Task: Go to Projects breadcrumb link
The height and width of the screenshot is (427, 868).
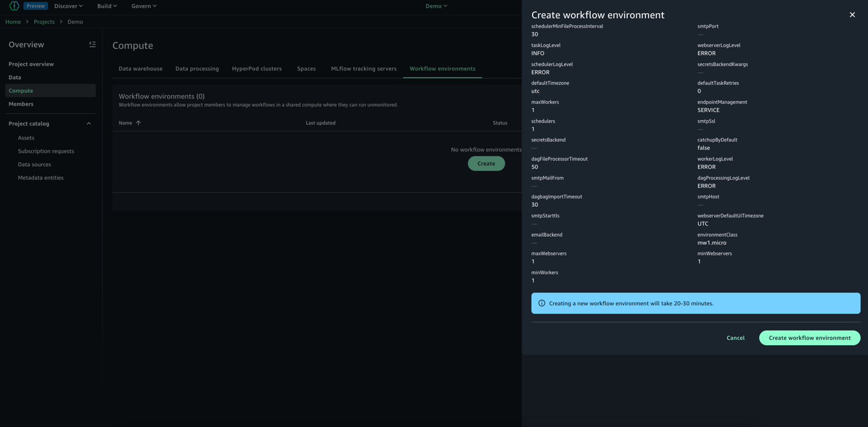Action: click(44, 22)
